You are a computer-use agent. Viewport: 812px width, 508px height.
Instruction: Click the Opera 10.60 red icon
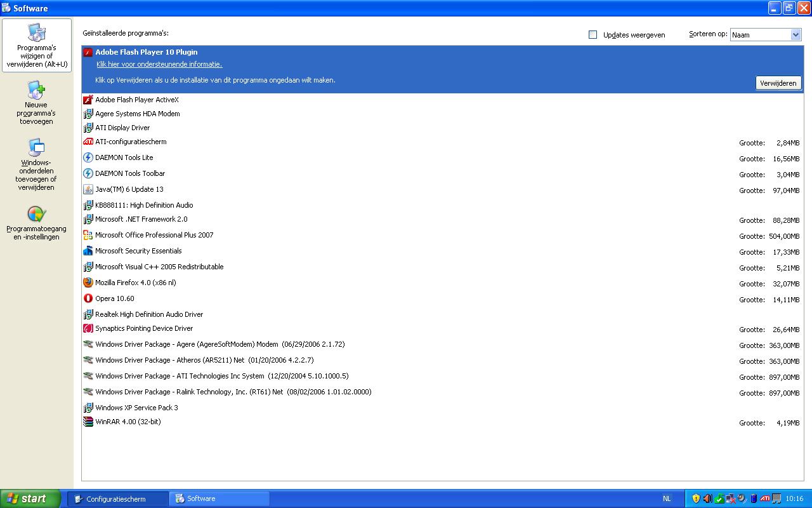(x=88, y=298)
